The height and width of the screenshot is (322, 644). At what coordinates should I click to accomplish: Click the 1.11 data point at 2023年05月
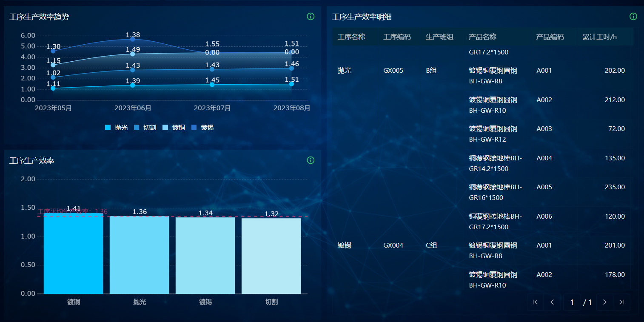pos(53,88)
